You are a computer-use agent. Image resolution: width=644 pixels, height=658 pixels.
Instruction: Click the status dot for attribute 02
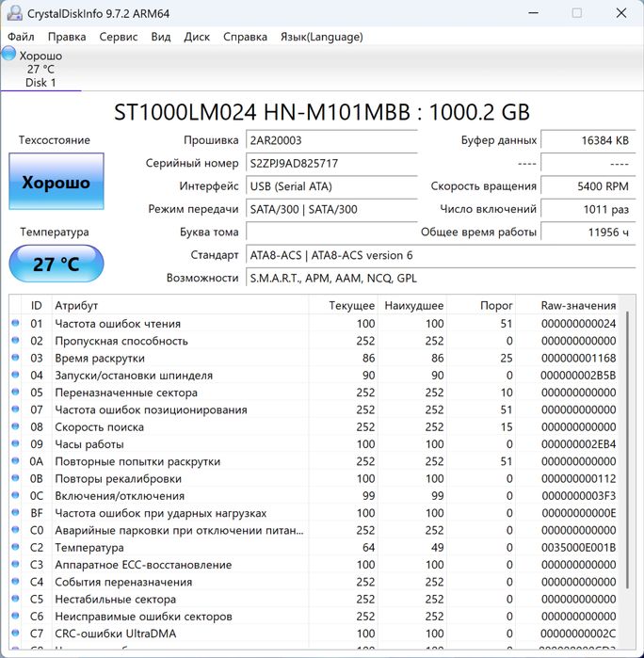click(x=15, y=341)
